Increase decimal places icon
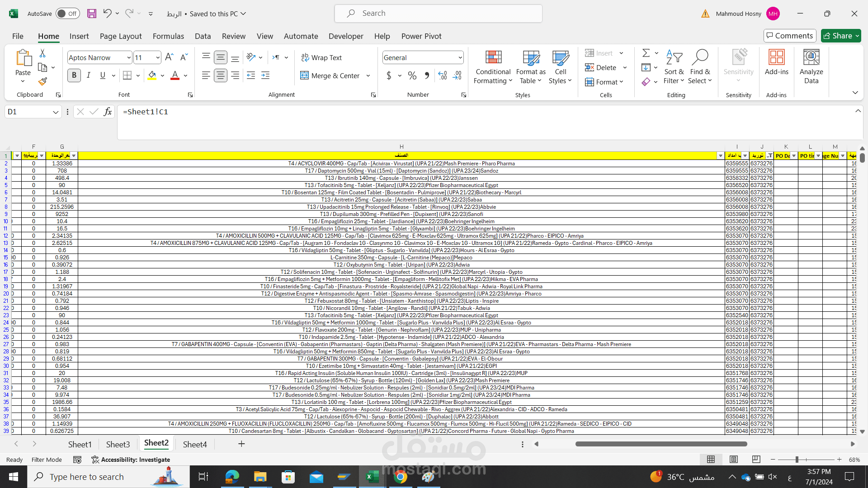 click(443, 75)
